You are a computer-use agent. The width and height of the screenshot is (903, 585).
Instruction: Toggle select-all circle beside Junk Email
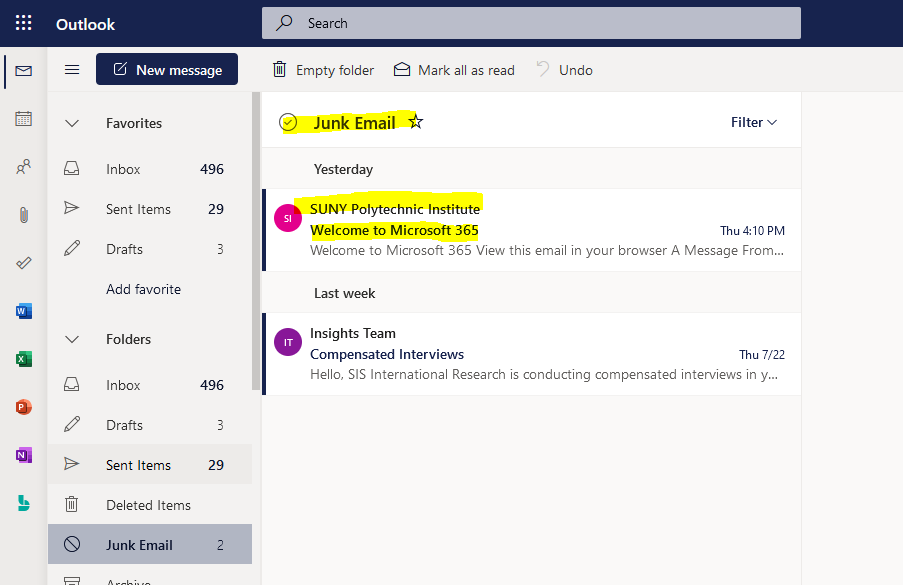pyautogui.click(x=288, y=122)
